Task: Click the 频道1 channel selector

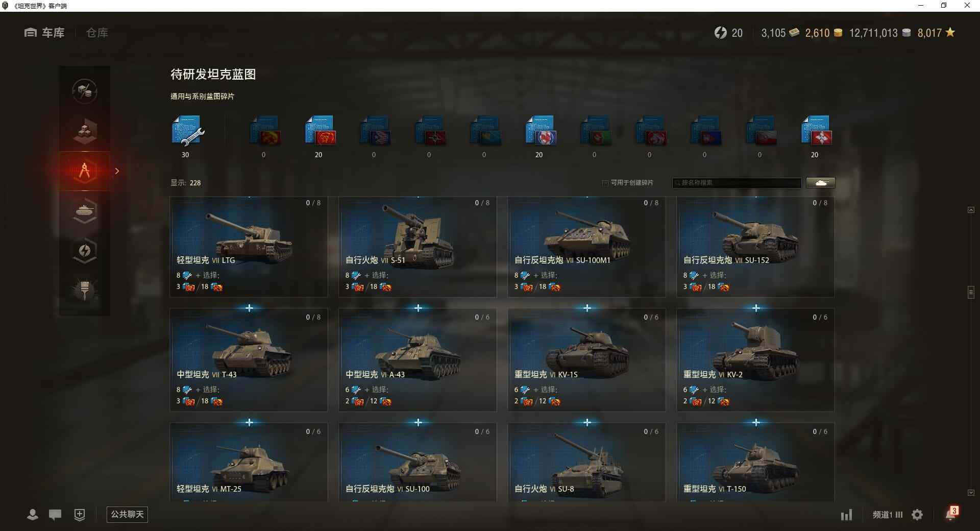Action: pyautogui.click(x=887, y=515)
